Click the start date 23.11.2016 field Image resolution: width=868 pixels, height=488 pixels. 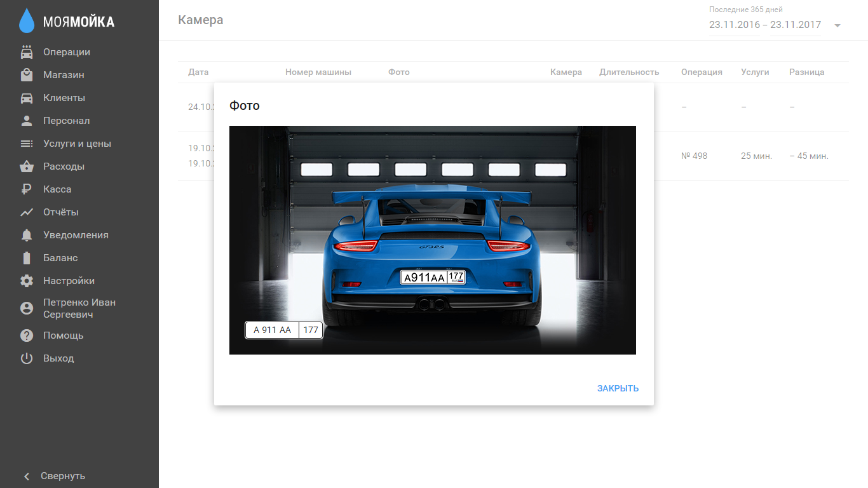734,25
